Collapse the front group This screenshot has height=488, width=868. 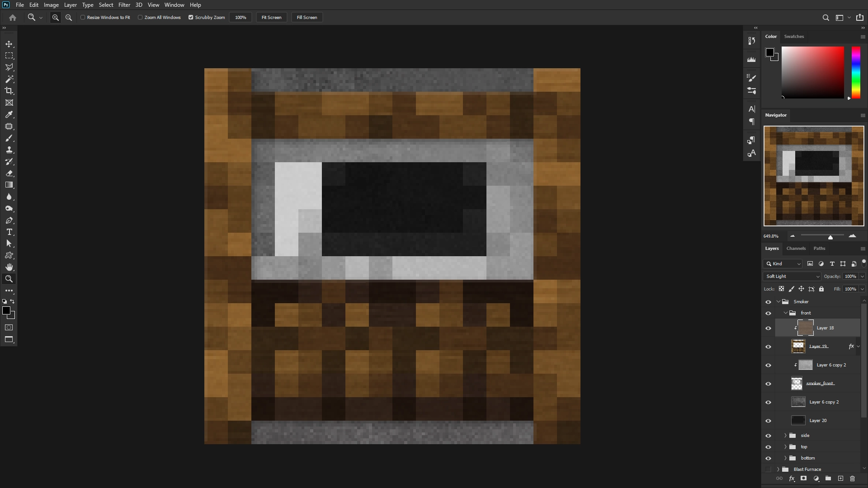coord(785,312)
